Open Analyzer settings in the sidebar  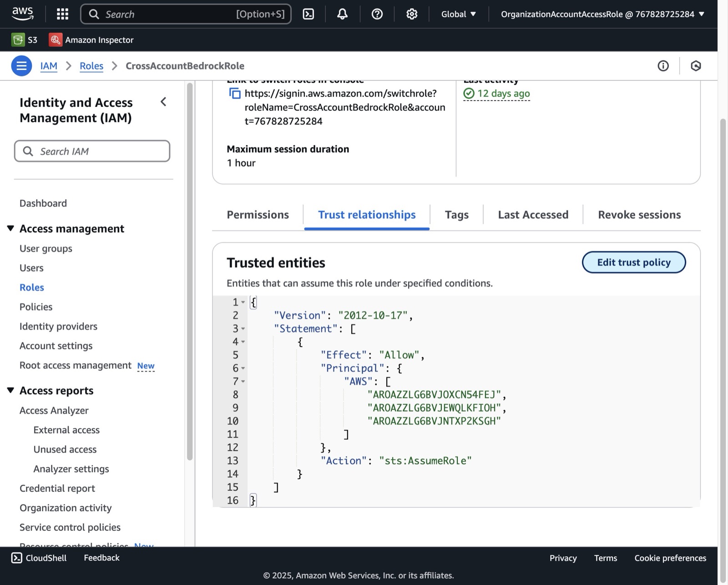(x=71, y=469)
